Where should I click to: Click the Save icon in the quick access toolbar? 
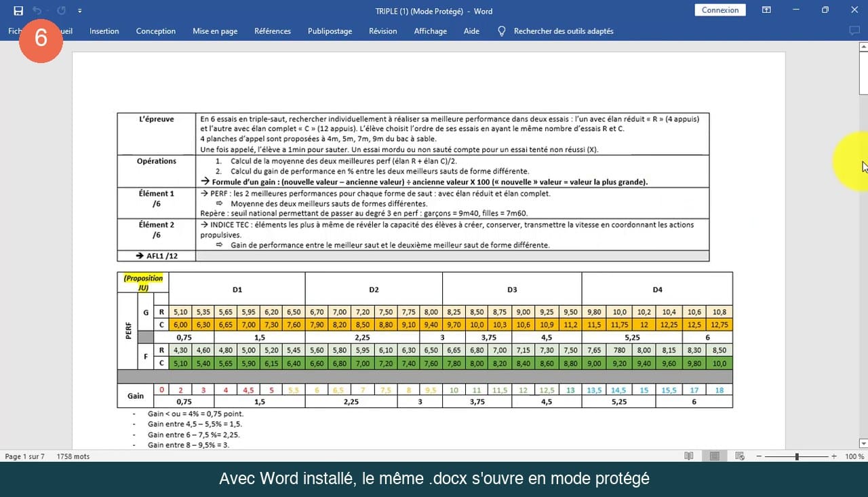click(18, 11)
